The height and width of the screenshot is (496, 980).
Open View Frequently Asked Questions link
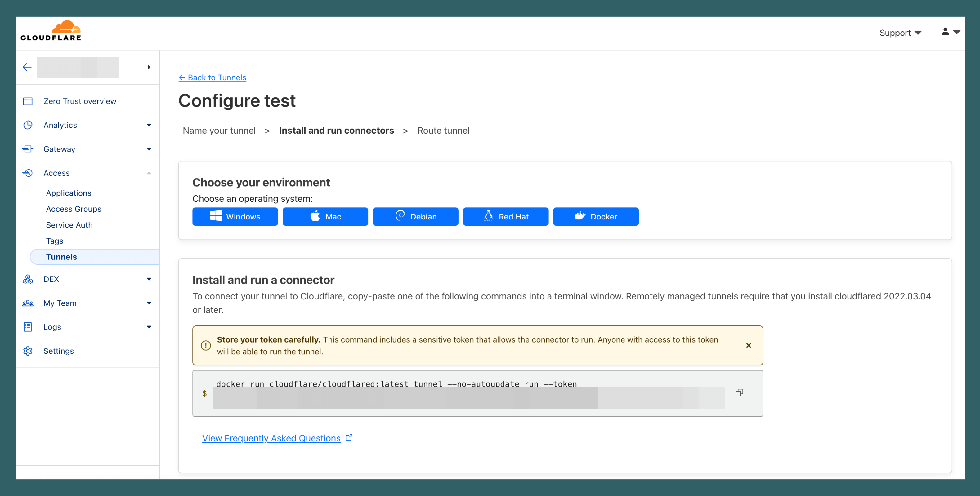coord(271,438)
